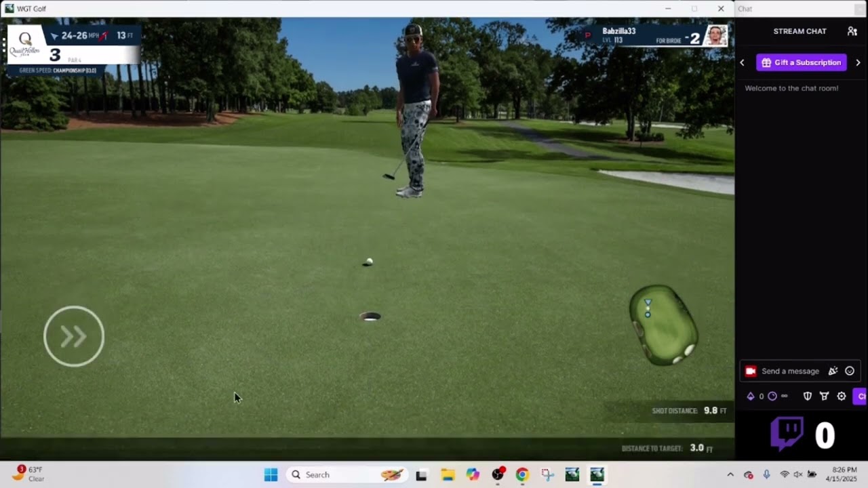
Task: Open the Wi-Fi network tray icon
Action: point(785,474)
